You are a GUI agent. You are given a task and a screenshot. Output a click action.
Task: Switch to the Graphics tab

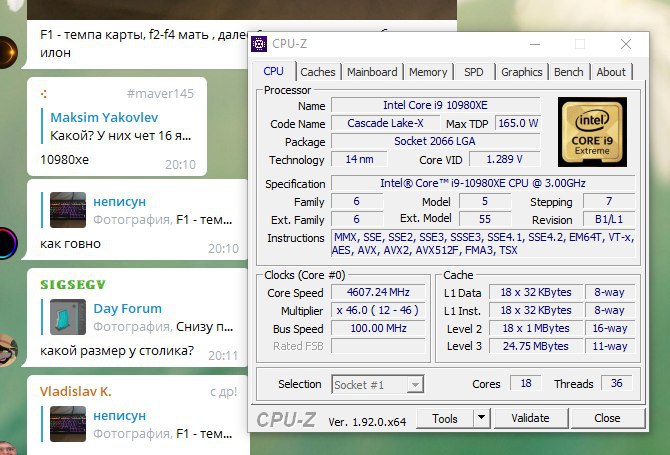[x=521, y=72]
